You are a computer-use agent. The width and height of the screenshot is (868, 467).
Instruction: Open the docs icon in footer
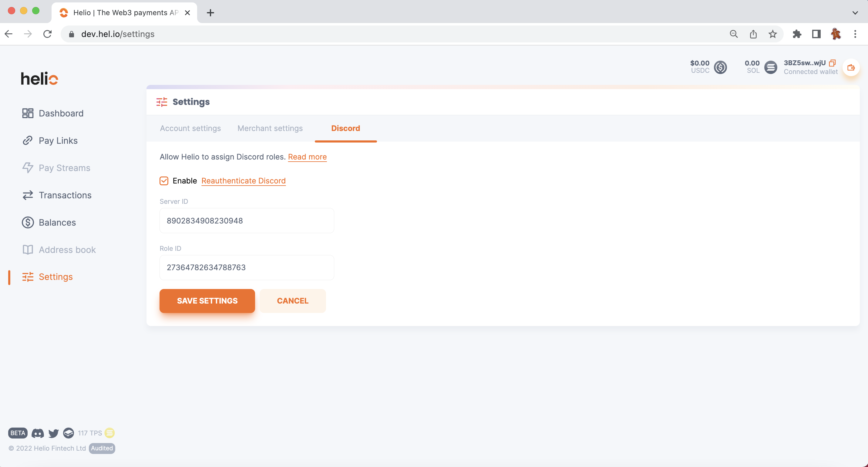click(x=69, y=433)
